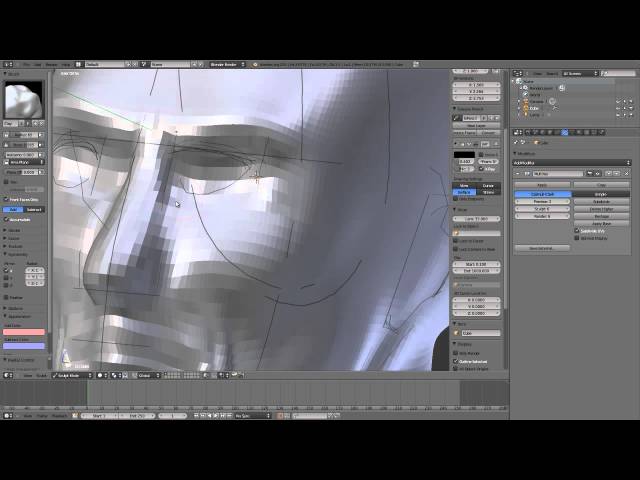This screenshot has height=480, width=640.
Task: Collapse the Multires modifier with triangle icon
Action: coord(518,173)
